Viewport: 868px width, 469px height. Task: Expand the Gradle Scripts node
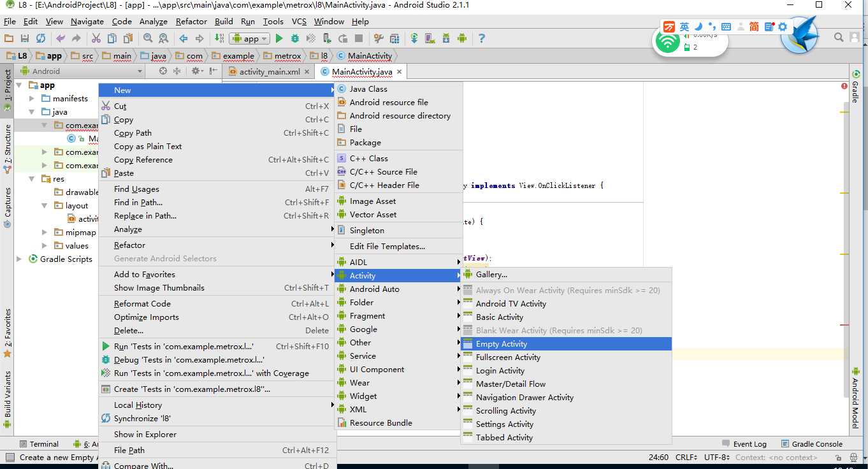20,259
